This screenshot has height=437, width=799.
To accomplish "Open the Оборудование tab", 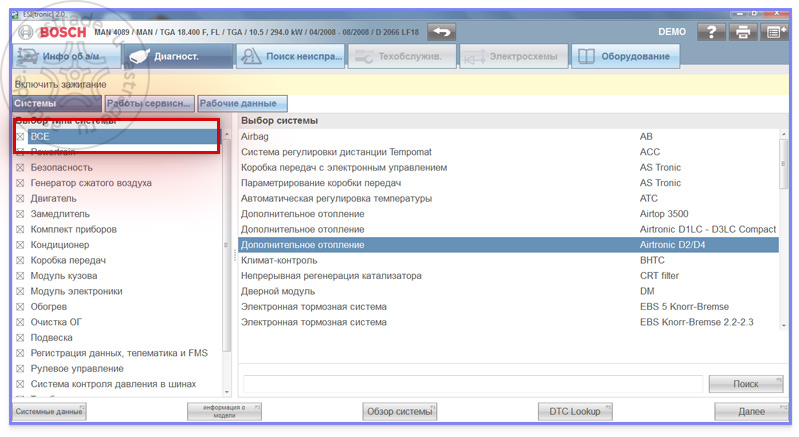I will [626, 57].
